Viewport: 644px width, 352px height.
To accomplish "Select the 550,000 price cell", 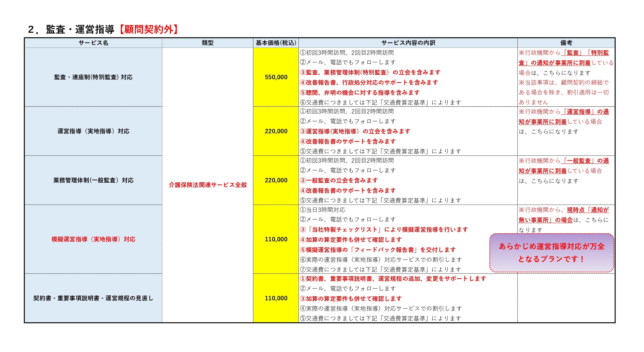I will pyautogui.click(x=276, y=77).
